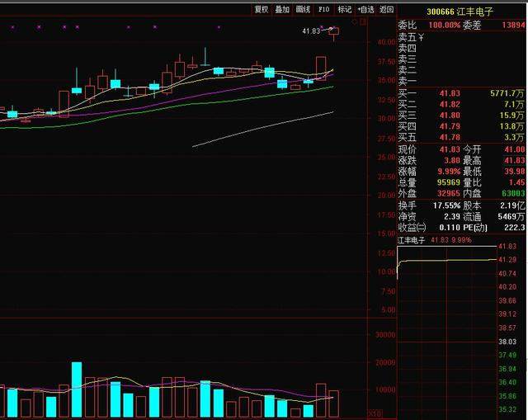The height and width of the screenshot is (420, 528).
Task: Click the tallest cyan volume bar
Action: (x=77, y=389)
